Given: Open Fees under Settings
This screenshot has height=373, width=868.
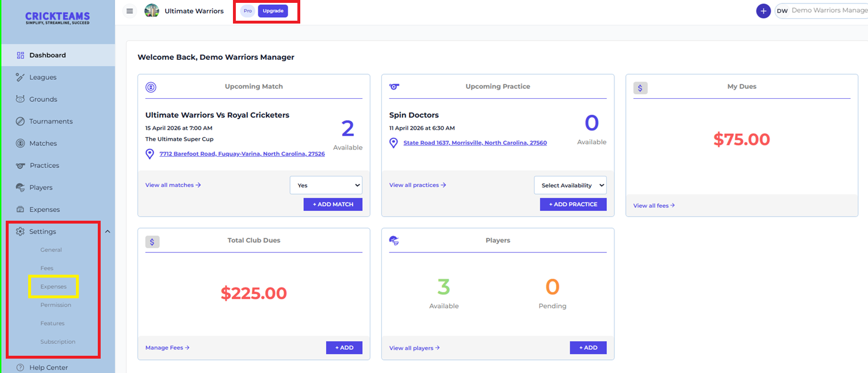Looking at the screenshot, I should (47, 268).
